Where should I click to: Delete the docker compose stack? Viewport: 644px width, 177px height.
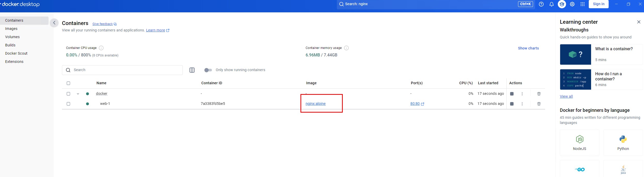[539, 94]
